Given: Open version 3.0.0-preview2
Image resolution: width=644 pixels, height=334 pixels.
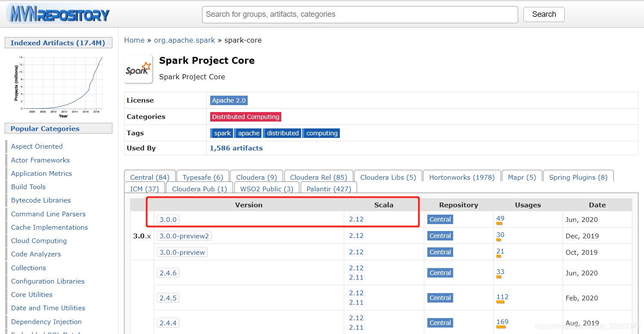Looking at the screenshot, I should pos(184,236).
